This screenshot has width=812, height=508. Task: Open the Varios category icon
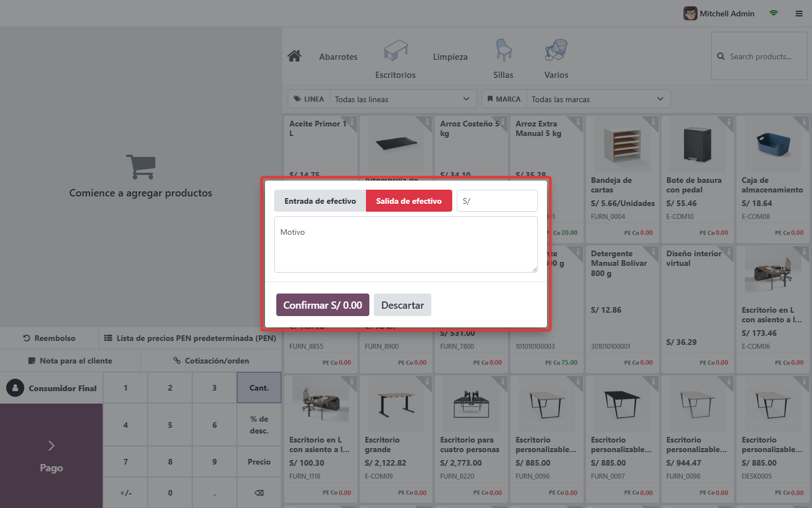pyautogui.click(x=556, y=51)
